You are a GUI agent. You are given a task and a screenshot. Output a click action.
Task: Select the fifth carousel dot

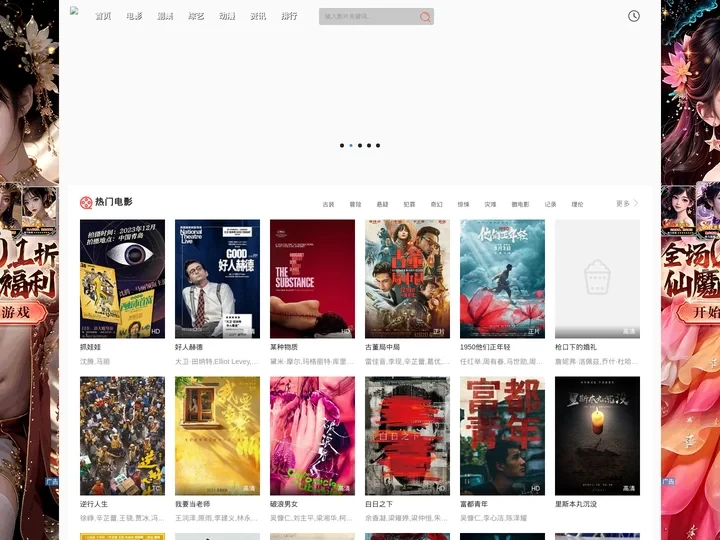pyautogui.click(x=378, y=146)
